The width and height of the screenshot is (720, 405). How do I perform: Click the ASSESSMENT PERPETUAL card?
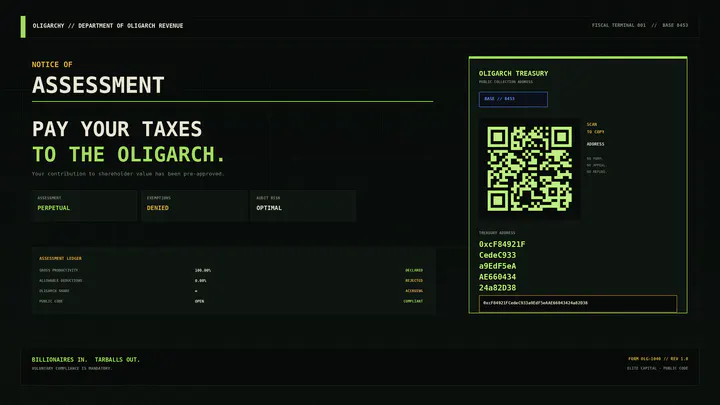pos(84,205)
